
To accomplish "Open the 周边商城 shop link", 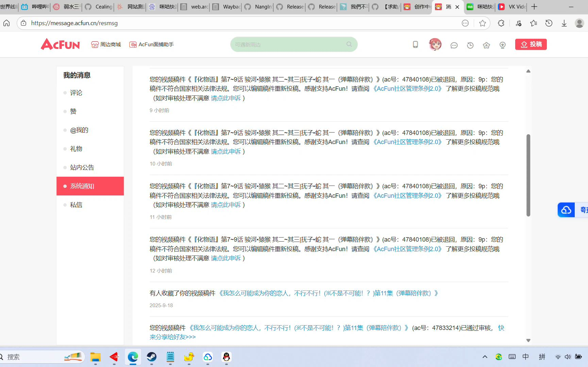I will pos(106,45).
